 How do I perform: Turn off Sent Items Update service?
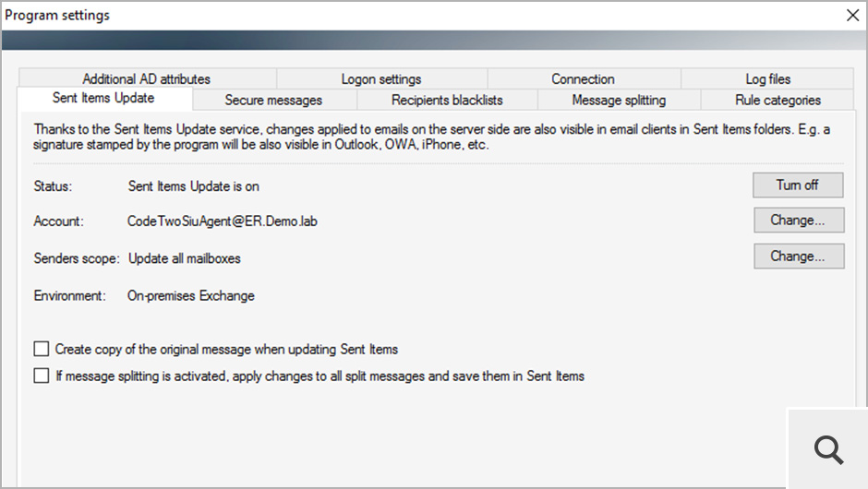pyautogui.click(x=798, y=185)
